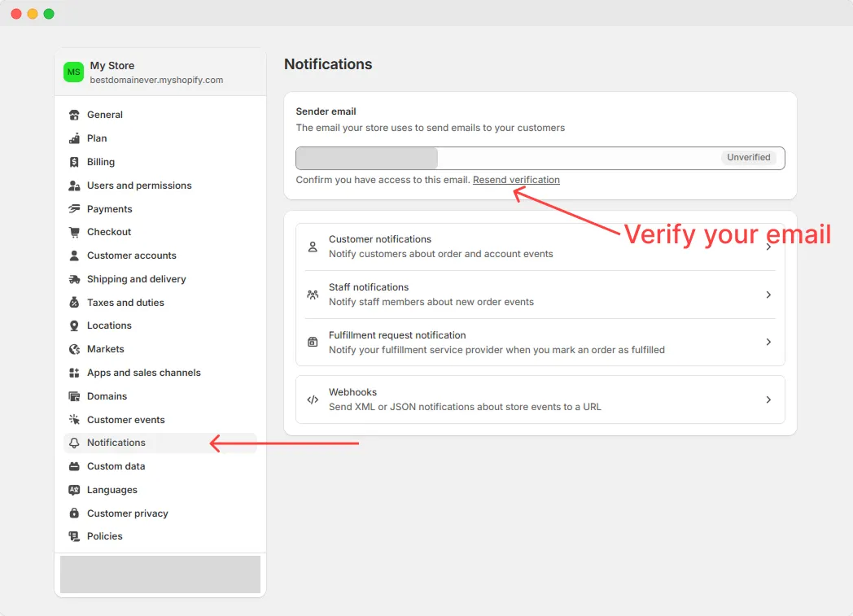Image resolution: width=853 pixels, height=616 pixels.
Task: Click the MS store avatar icon
Action: 74,72
